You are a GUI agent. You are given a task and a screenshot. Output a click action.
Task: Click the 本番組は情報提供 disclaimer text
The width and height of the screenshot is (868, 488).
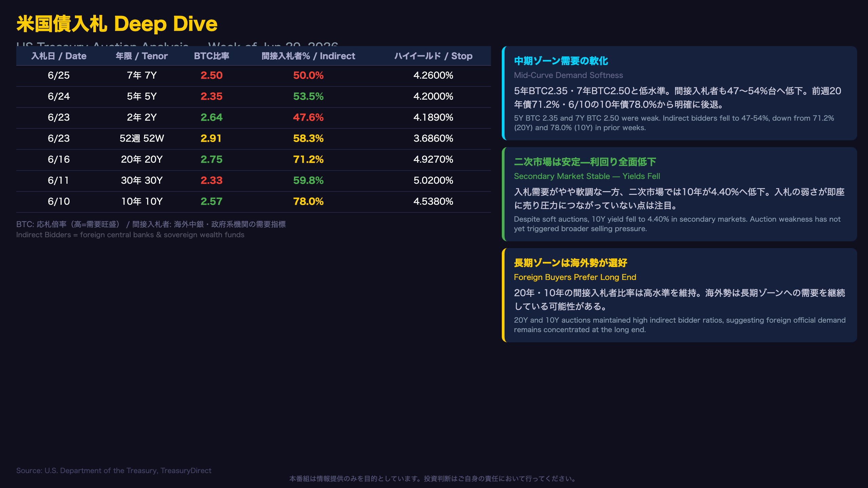(x=433, y=479)
